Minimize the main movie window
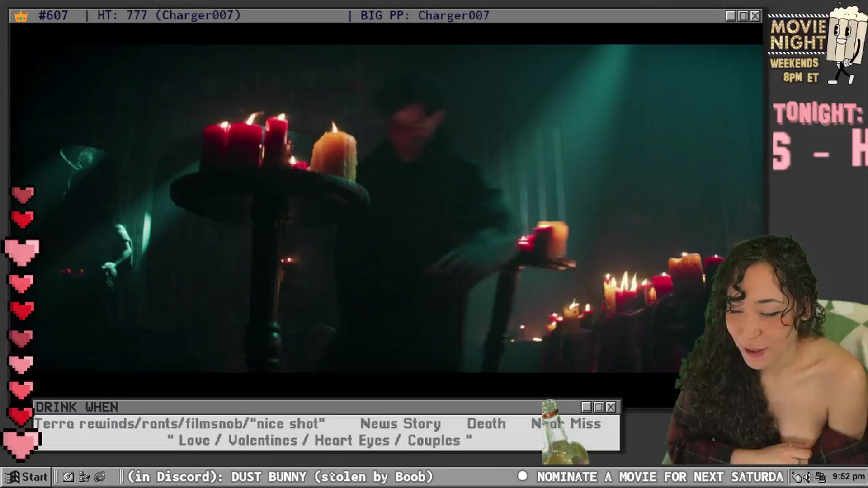 pyautogui.click(x=731, y=16)
